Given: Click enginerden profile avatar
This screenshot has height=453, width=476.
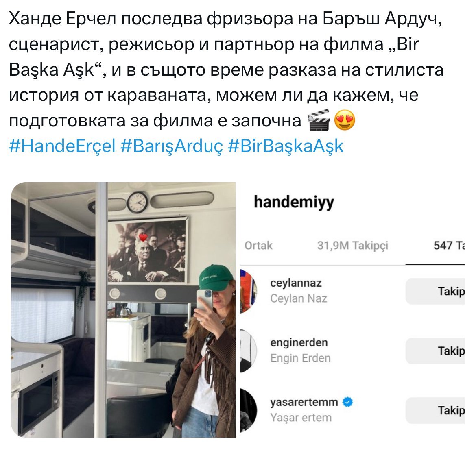Looking at the screenshot, I should click(249, 351).
